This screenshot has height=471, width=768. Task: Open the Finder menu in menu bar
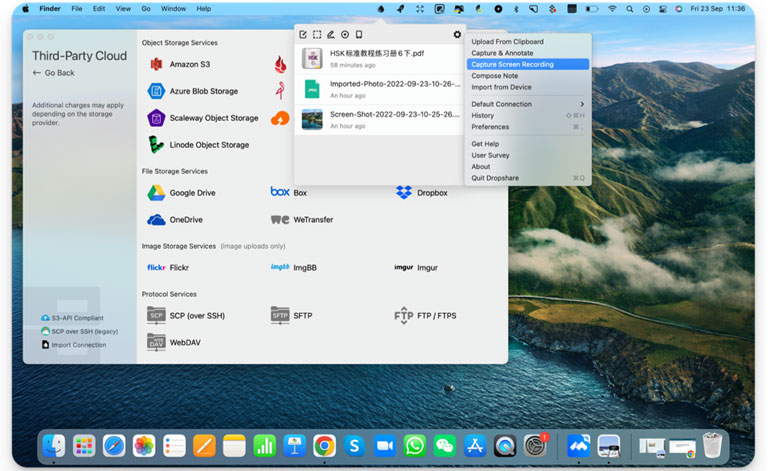coord(50,9)
